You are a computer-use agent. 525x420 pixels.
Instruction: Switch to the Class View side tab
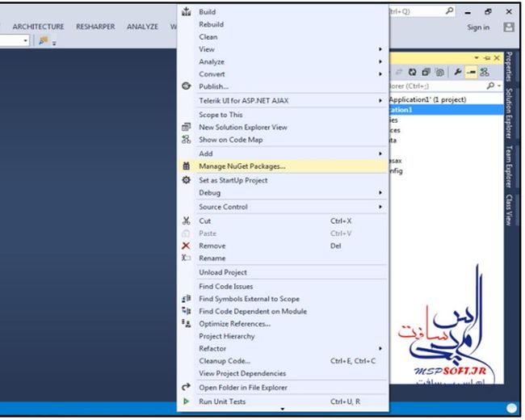[509, 210]
